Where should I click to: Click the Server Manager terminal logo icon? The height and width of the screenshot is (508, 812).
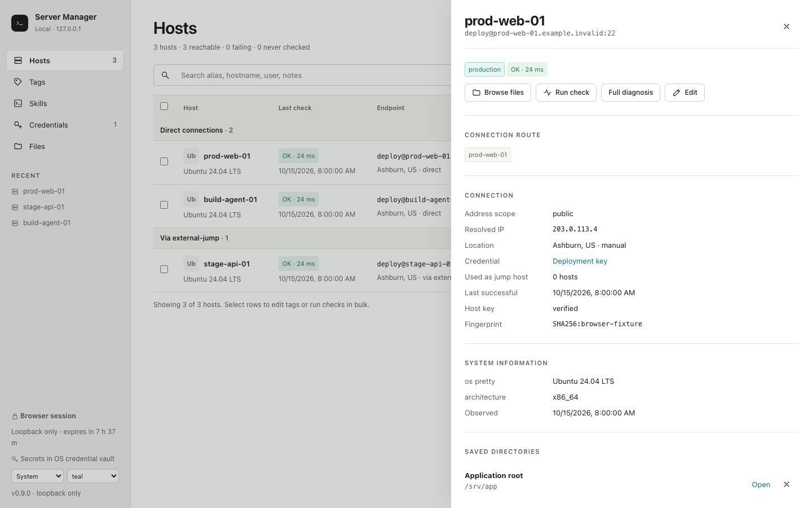pyautogui.click(x=20, y=23)
